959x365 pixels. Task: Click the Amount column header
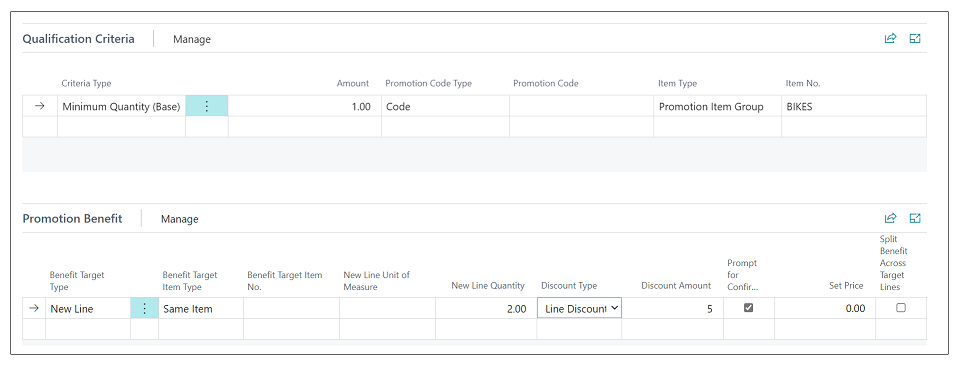coord(353,84)
